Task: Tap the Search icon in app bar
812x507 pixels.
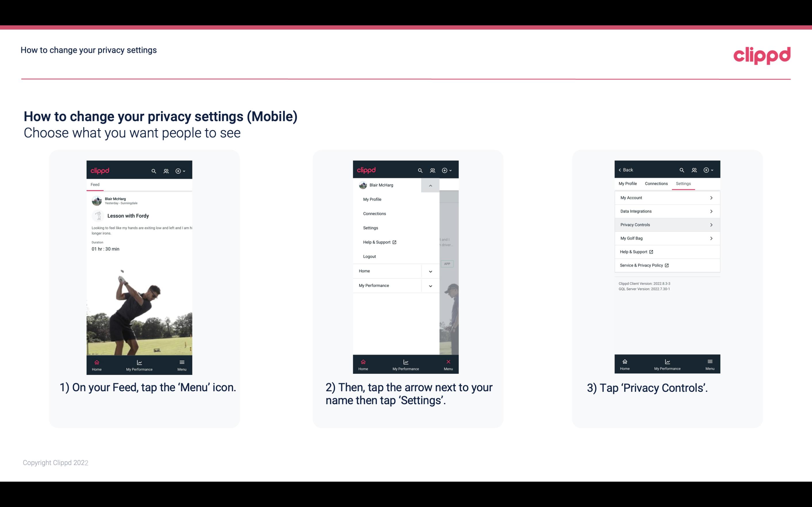Action: (154, 171)
